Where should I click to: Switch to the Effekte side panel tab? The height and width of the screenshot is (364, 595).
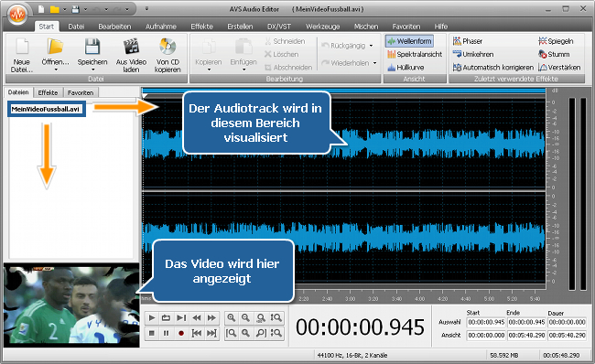click(48, 92)
